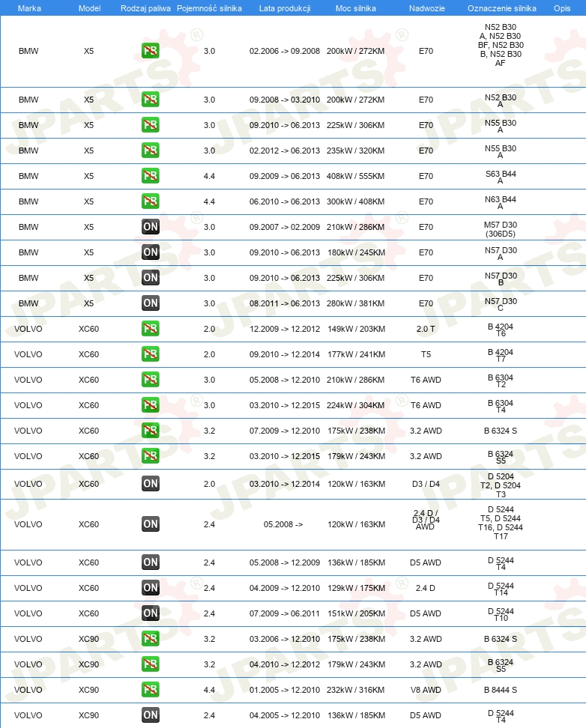Click the V8 AWD body cell
Image resolution: width=586 pixels, height=728 pixels.
(x=426, y=690)
